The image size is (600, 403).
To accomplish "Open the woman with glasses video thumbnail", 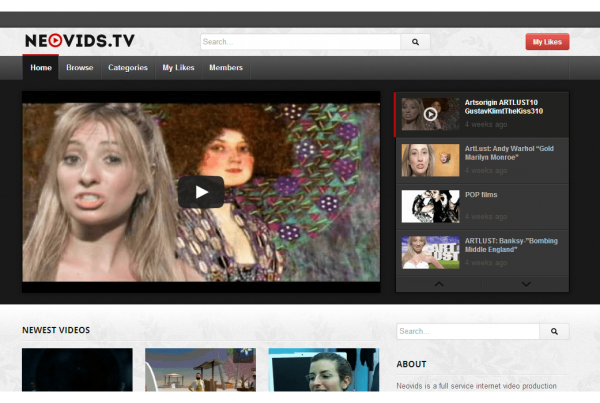I will pyautogui.click(x=324, y=370).
